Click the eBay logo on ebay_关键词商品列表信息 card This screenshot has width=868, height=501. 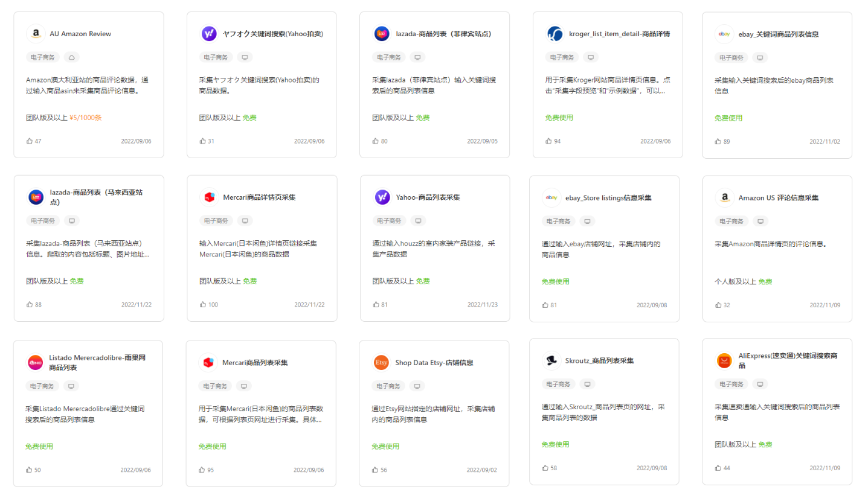point(724,34)
